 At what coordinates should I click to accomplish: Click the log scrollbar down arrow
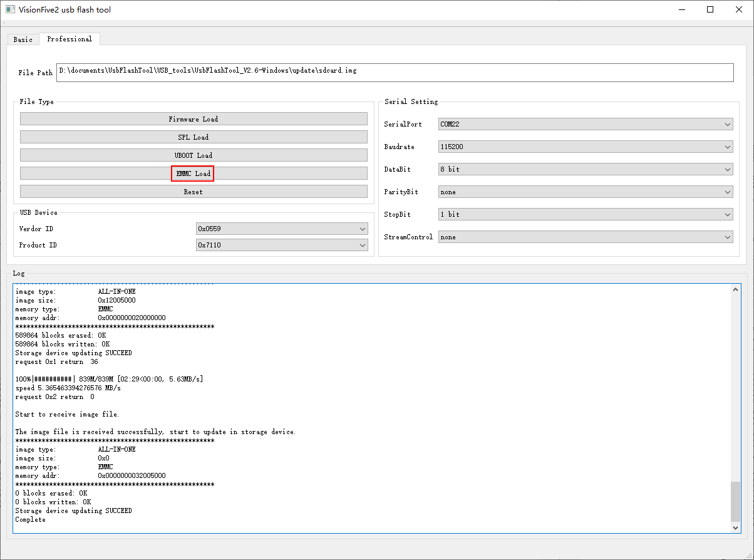pyautogui.click(x=736, y=528)
